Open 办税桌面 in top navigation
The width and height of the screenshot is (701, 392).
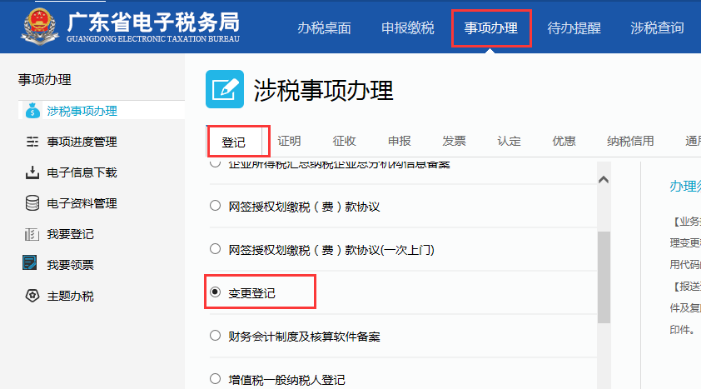pyautogui.click(x=324, y=28)
